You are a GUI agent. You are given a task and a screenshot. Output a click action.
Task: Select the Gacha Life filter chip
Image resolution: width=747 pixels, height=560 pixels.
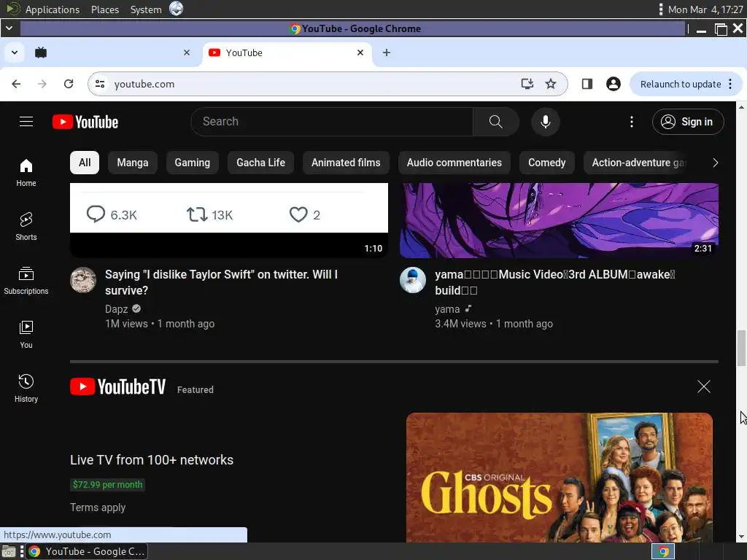click(260, 163)
